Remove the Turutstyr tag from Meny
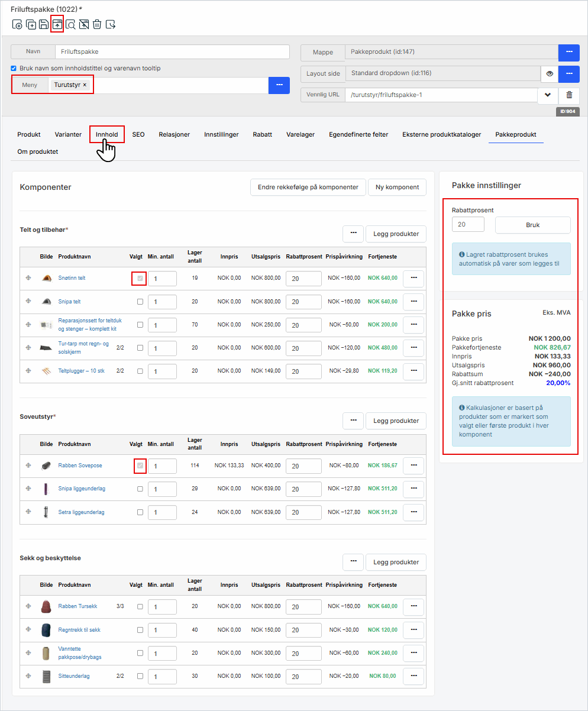This screenshot has width=588, height=711. tap(85, 85)
